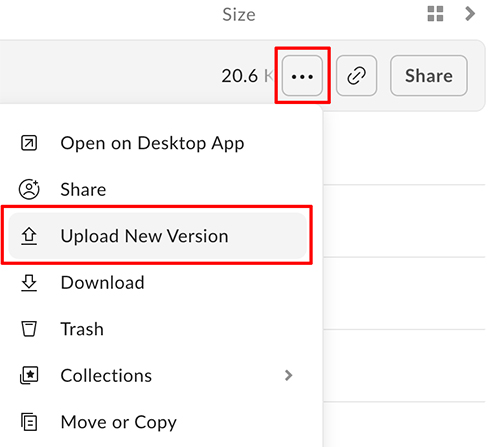Viewport: 500px width, 447px height.
Task: Click the Open on Desktop App arrow icon
Action: [x=29, y=143]
